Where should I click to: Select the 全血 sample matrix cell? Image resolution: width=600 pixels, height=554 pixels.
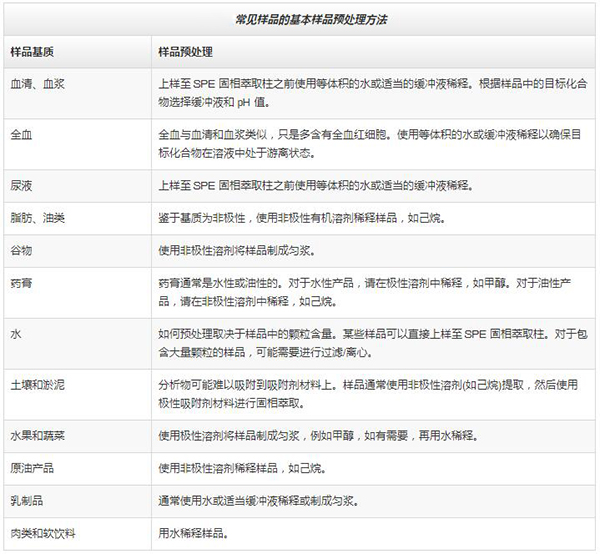pyautogui.click(x=20, y=133)
